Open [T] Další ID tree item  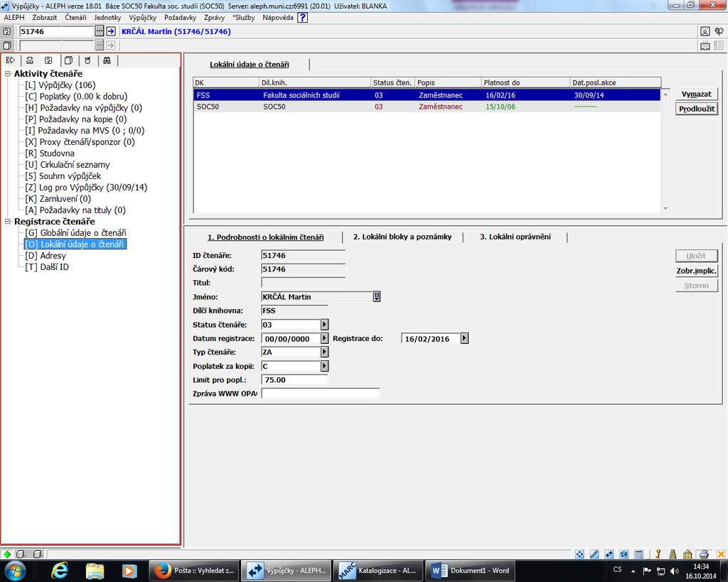coord(47,267)
